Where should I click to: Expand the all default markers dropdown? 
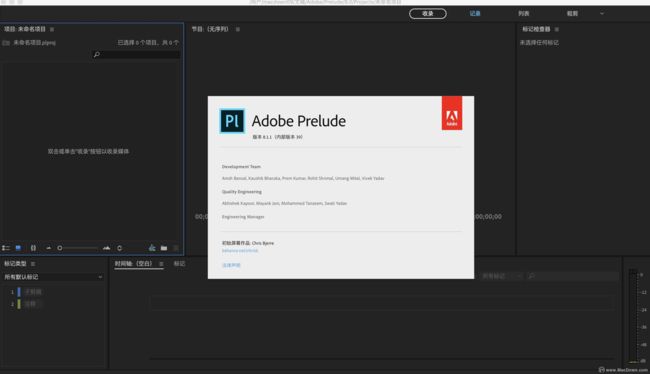pos(53,277)
